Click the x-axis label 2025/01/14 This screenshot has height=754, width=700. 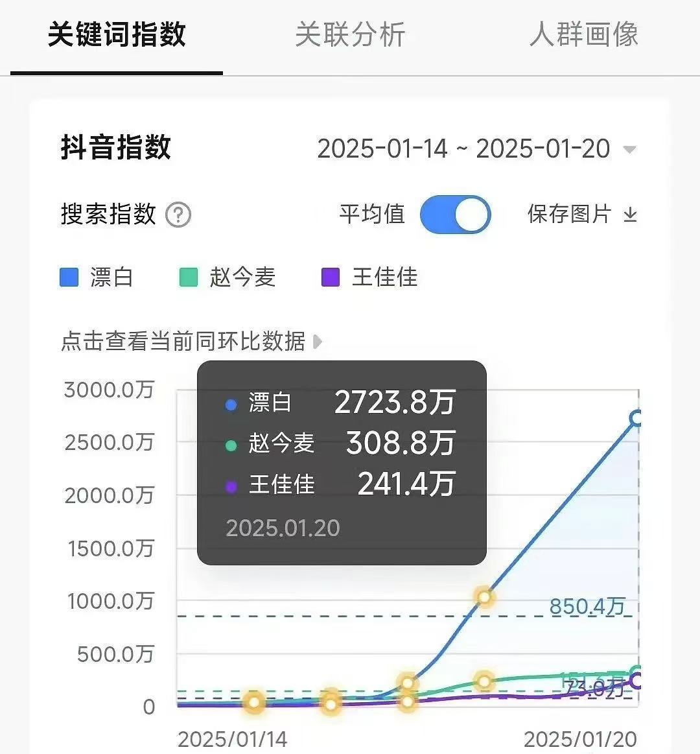(232, 740)
